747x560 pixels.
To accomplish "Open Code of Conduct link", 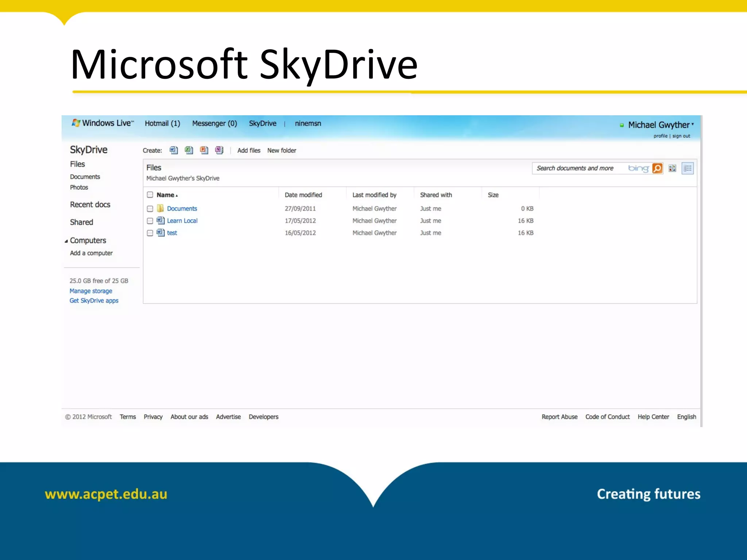I will pos(607,417).
